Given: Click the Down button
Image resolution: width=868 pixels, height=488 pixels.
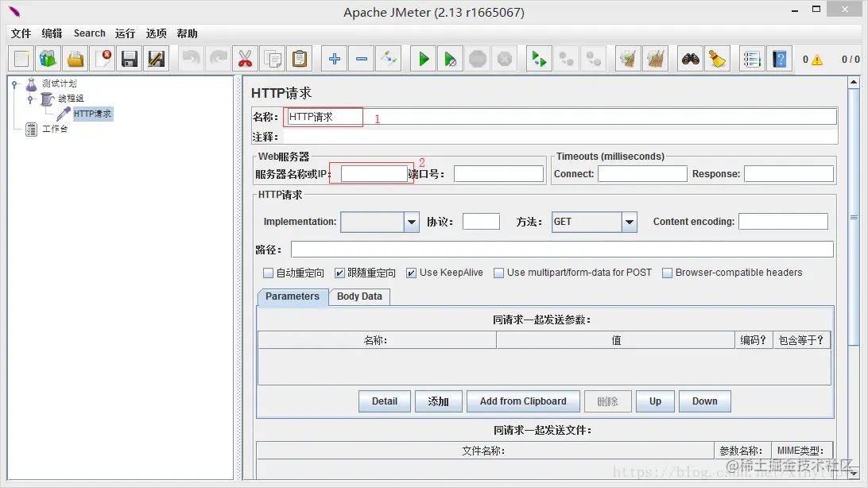Looking at the screenshot, I should click(705, 401).
